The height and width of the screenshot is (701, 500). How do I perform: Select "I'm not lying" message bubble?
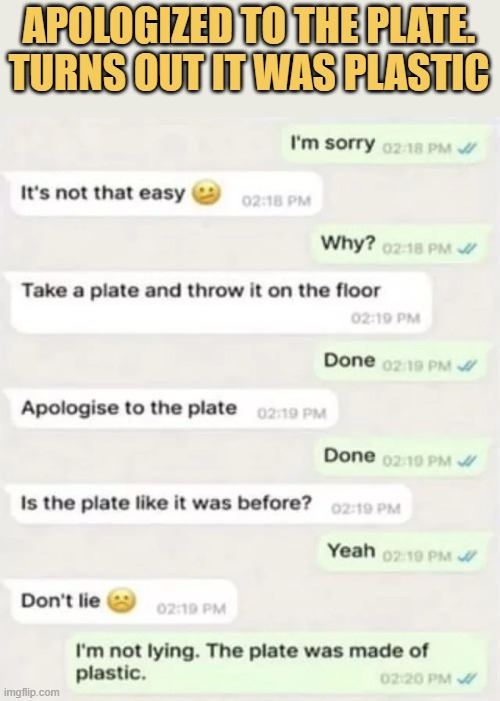coord(277,663)
